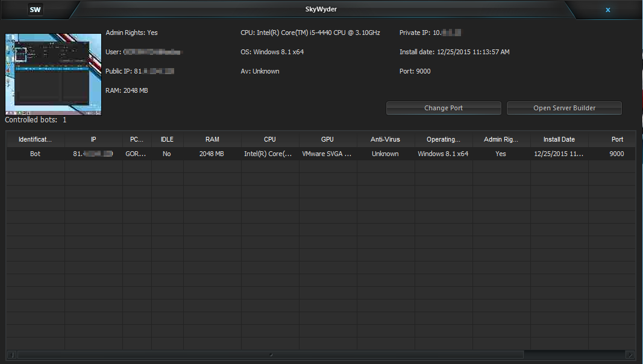
Task: Sort by GPU column header
Action: pos(327,139)
